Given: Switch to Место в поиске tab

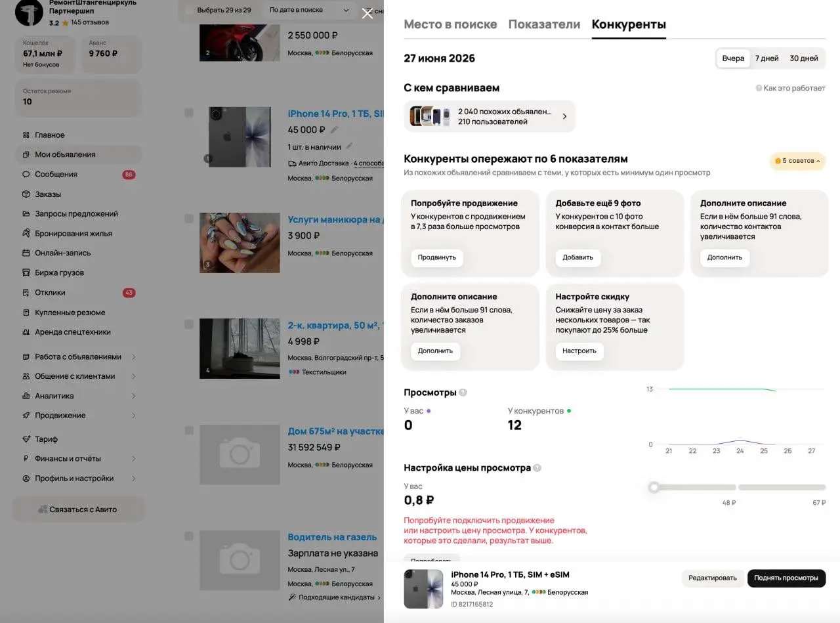Looking at the screenshot, I should point(450,24).
